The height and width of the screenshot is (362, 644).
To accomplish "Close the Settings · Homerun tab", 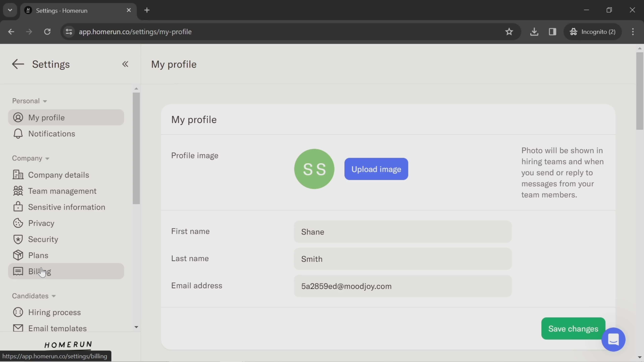I will click(129, 10).
